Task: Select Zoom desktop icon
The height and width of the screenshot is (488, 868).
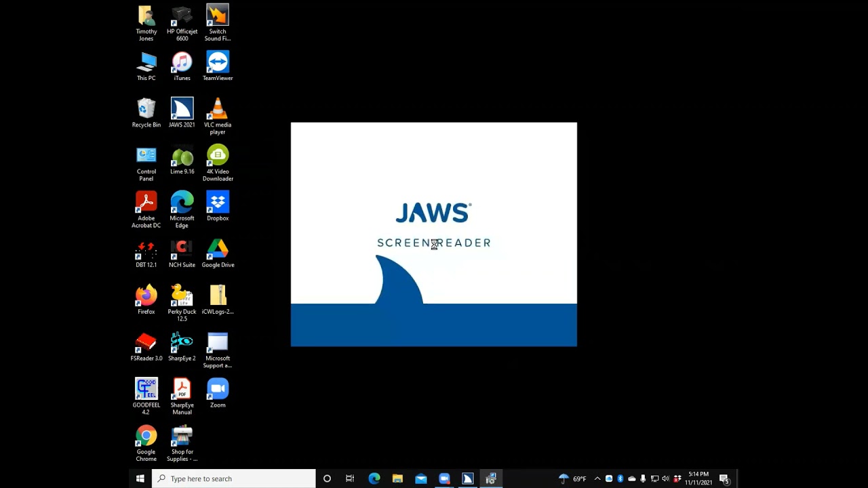Action: (218, 394)
